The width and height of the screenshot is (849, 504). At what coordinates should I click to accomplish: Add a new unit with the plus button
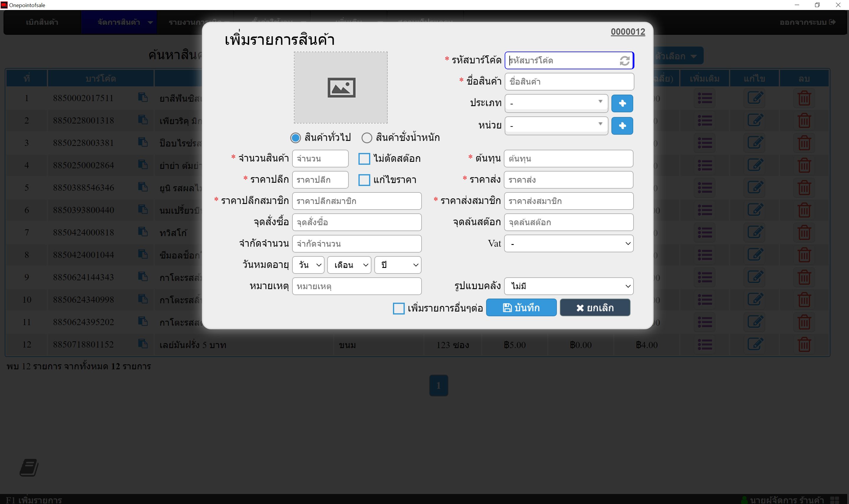tap(622, 126)
